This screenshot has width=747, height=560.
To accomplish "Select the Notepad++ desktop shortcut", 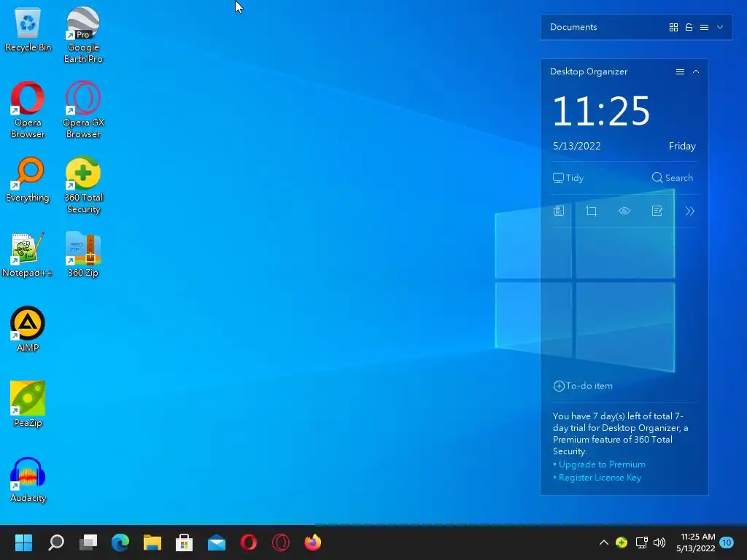I will pos(27,254).
